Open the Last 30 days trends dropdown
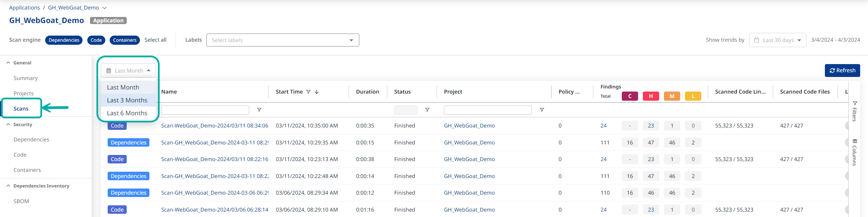Screen dimensions: 868x217 tap(777, 40)
